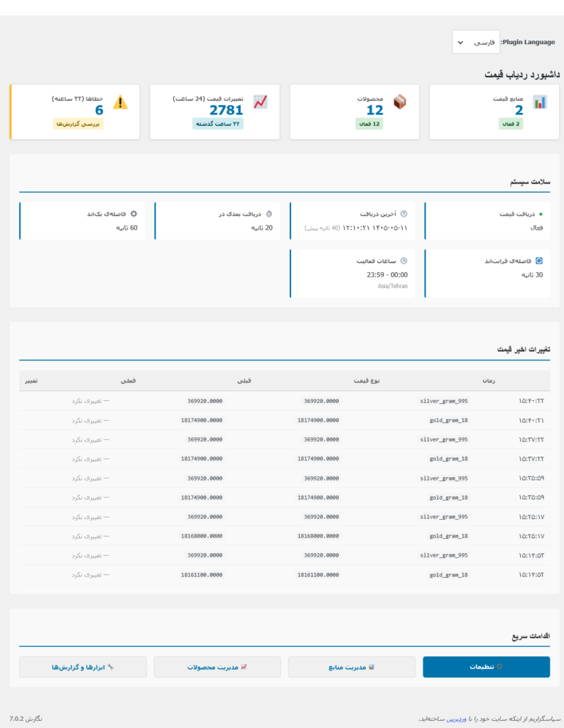Image resolution: width=564 pixels, height=728 pixels.
Task: Click the gear icon beside فاصله‌ی بک‌اند
Action: (x=134, y=214)
